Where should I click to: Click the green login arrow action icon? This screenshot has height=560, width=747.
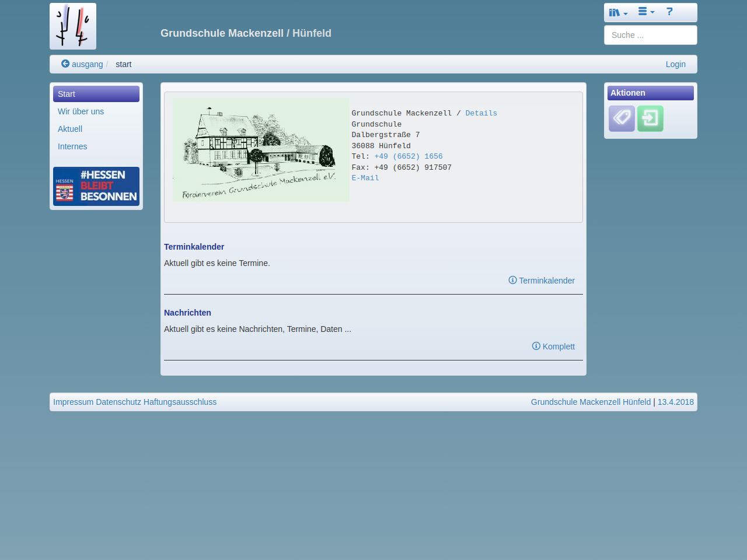click(650, 118)
